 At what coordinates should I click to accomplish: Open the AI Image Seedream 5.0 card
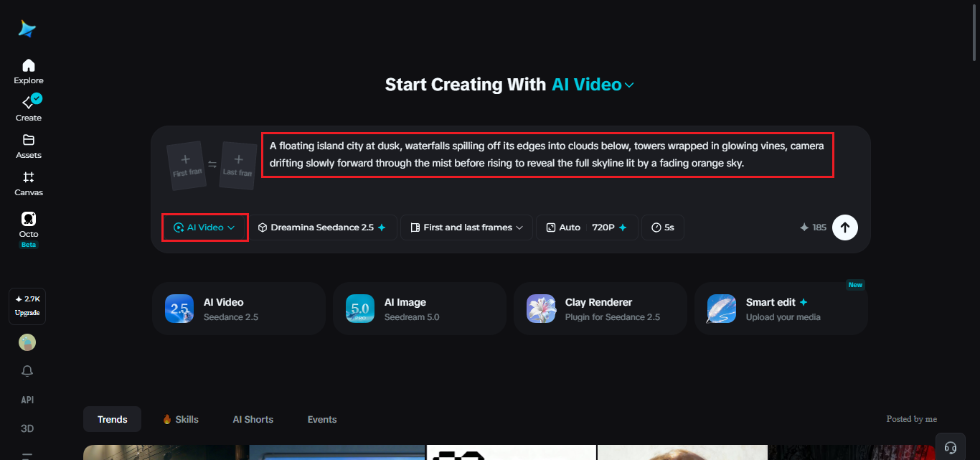coord(420,309)
